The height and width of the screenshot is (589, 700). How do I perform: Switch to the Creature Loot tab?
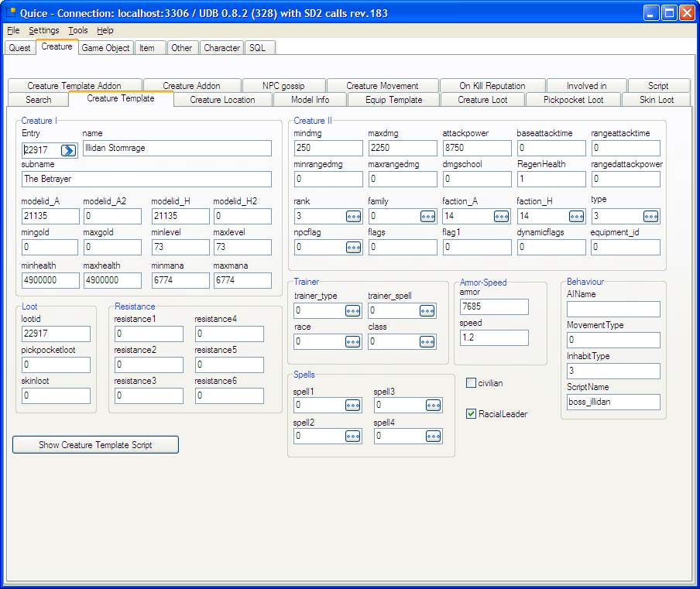(x=483, y=100)
